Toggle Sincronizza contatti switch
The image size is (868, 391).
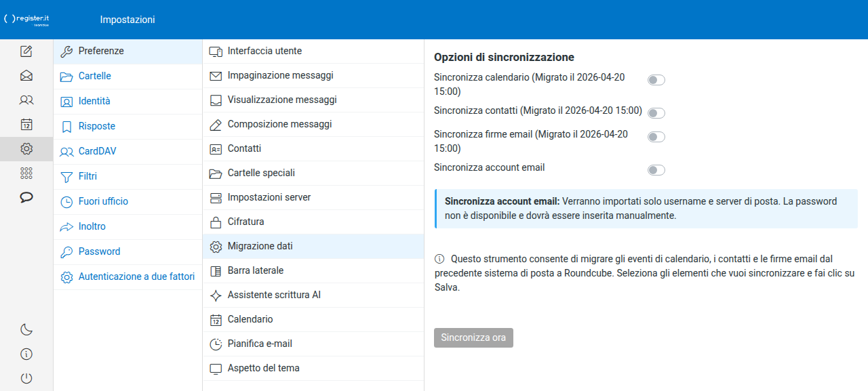[x=656, y=112]
